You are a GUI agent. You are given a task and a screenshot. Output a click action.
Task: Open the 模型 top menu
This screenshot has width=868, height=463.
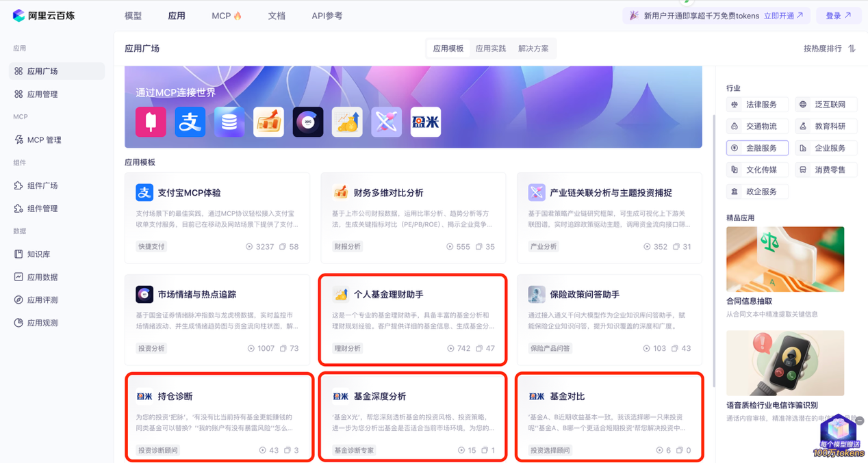pos(133,16)
